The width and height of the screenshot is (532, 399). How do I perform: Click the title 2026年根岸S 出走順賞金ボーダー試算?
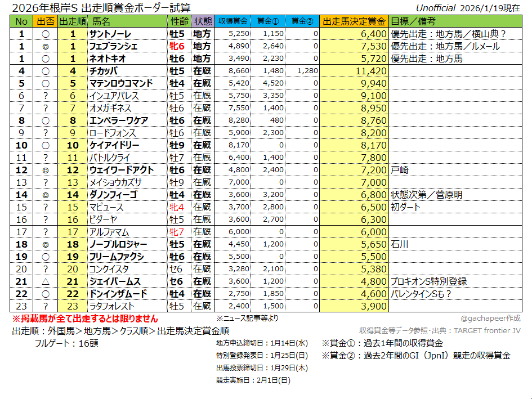101,8
